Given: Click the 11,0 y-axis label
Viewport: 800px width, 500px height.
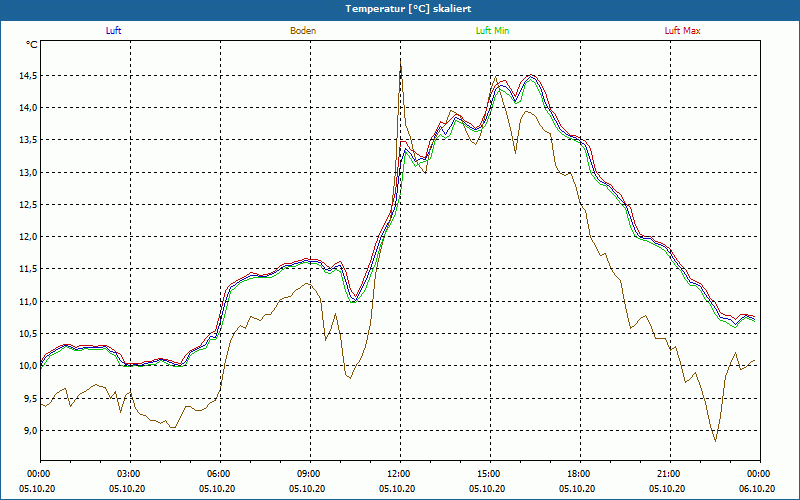Looking at the screenshot, I should point(28,302).
